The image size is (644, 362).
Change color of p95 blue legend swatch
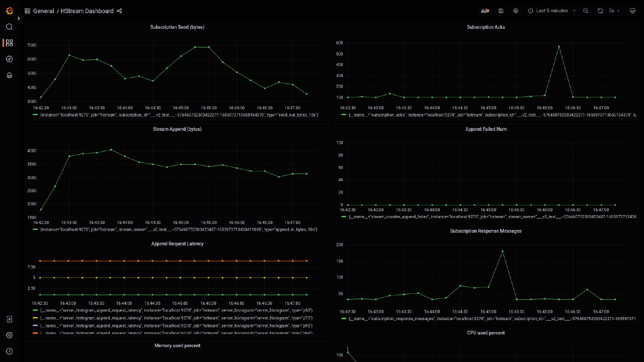coord(35,326)
